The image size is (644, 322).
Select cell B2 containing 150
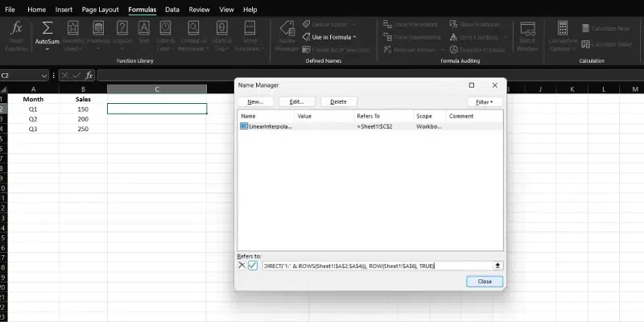tap(83, 109)
